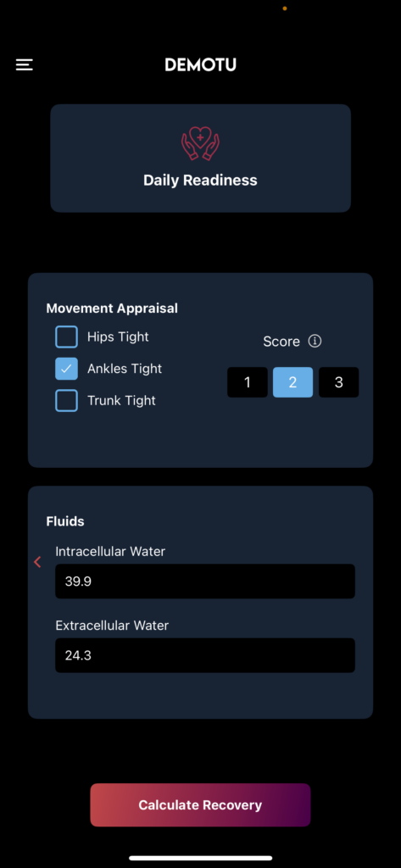Open the Score info icon
The height and width of the screenshot is (868, 401).
pyautogui.click(x=315, y=341)
